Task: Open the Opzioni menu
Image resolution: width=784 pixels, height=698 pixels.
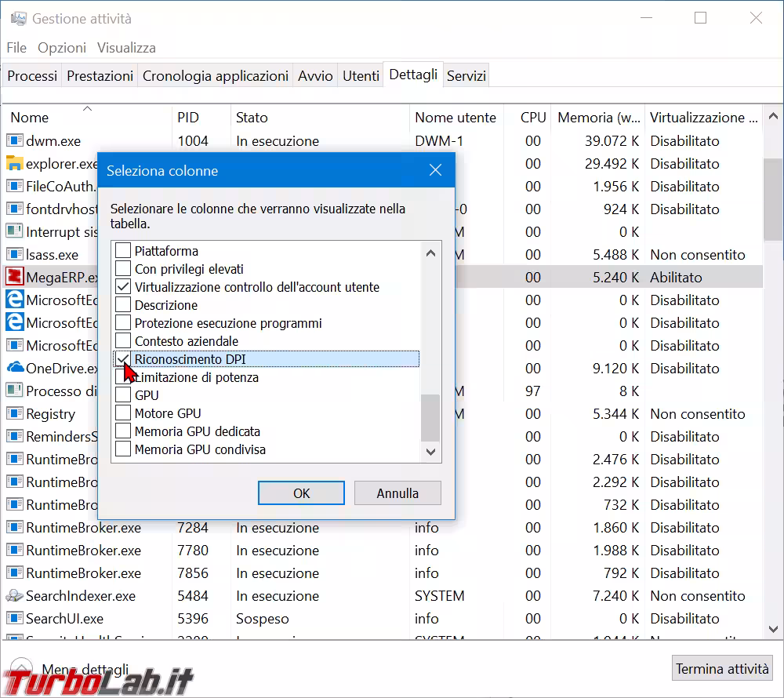Action: click(62, 48)
